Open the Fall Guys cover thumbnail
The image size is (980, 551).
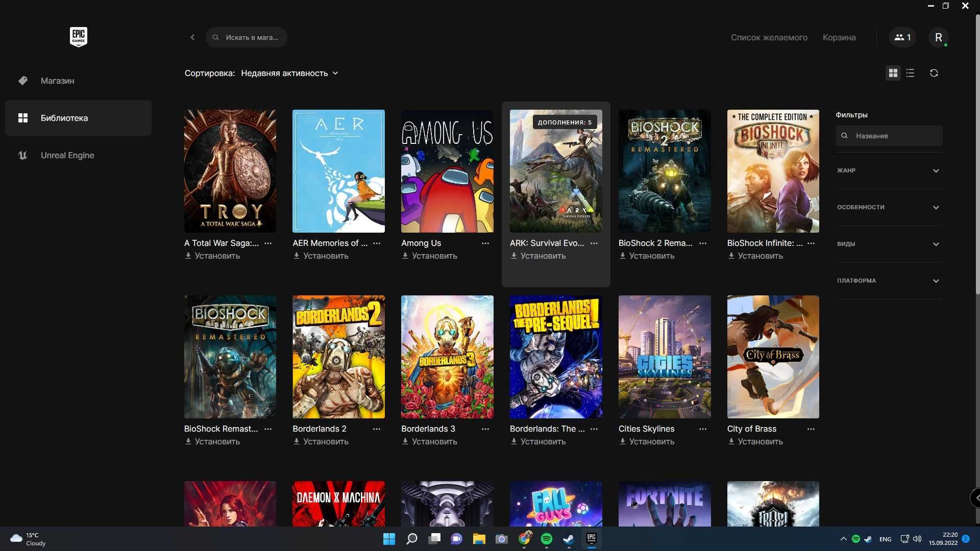(556, 504)
